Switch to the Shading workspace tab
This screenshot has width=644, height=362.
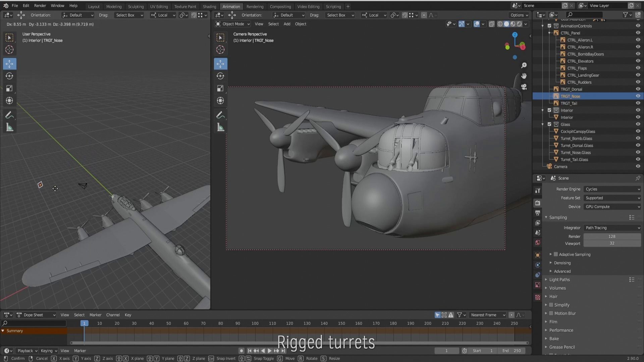tap(209, 6)
